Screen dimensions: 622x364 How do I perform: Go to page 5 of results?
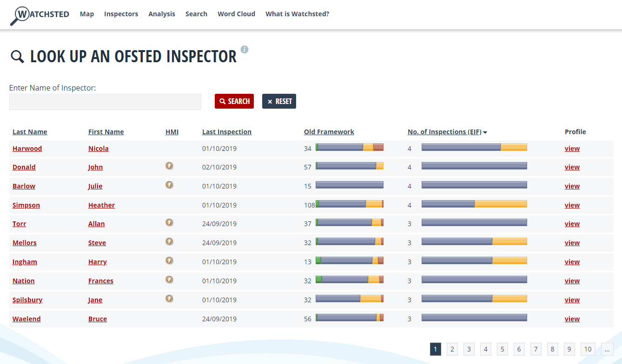(x=502, y=349)
